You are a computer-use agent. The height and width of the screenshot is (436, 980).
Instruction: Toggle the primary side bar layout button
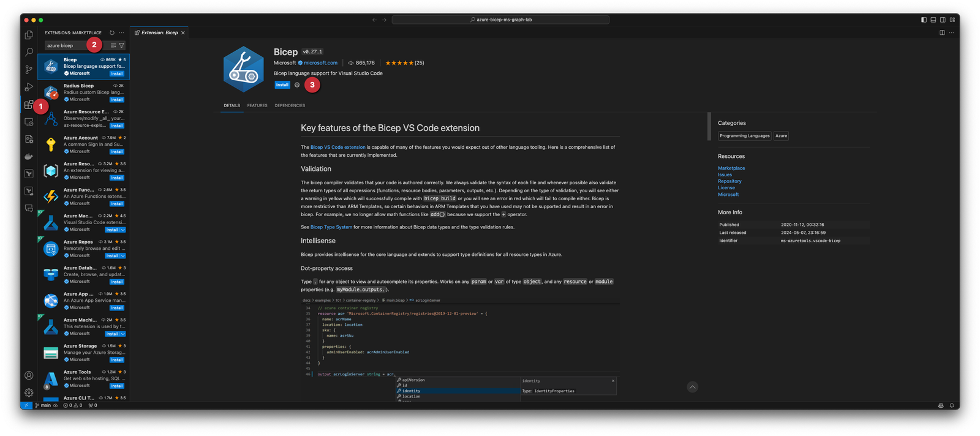tap(924, 20)
